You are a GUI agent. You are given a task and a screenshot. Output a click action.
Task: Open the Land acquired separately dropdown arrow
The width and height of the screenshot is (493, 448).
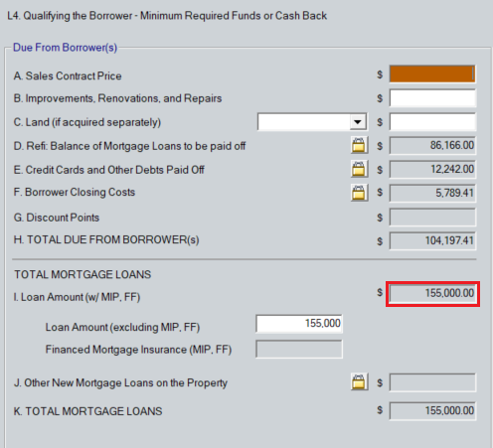click(x=358, y=122)
